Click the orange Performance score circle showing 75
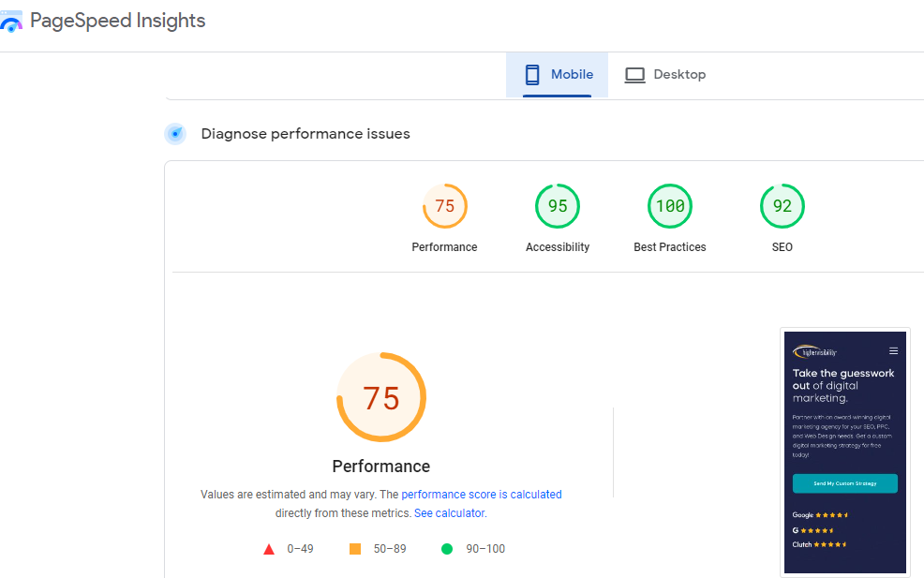Viewport: 924px width, 578px height. tap(444, 205)
